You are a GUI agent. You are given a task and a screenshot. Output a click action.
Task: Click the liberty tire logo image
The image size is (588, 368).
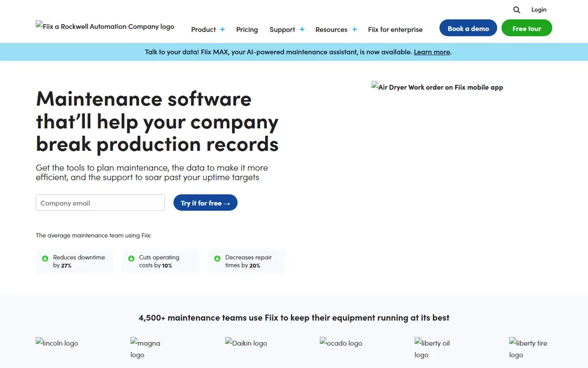[x=528, y=349]
